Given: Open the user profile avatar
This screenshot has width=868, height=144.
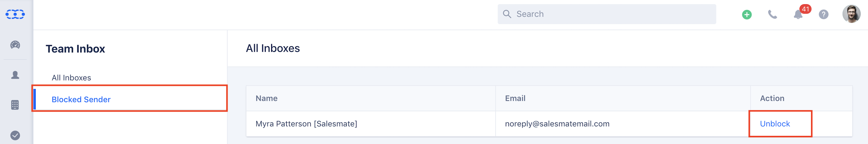Looking at the screenshot, I should tap(851, 14).
